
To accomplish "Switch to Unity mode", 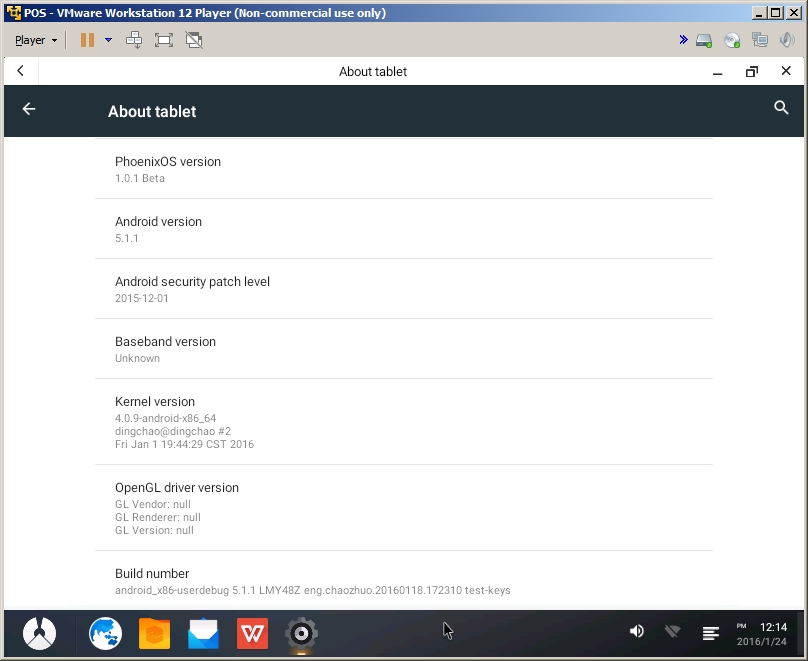I will pos(194,40).
